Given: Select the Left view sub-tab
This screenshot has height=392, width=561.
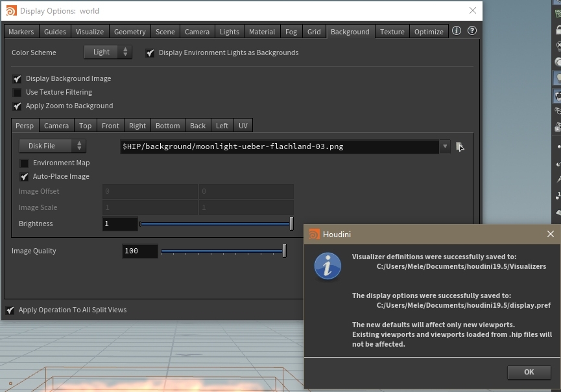Looking at the screenshot, I should (x=222, y=126).
